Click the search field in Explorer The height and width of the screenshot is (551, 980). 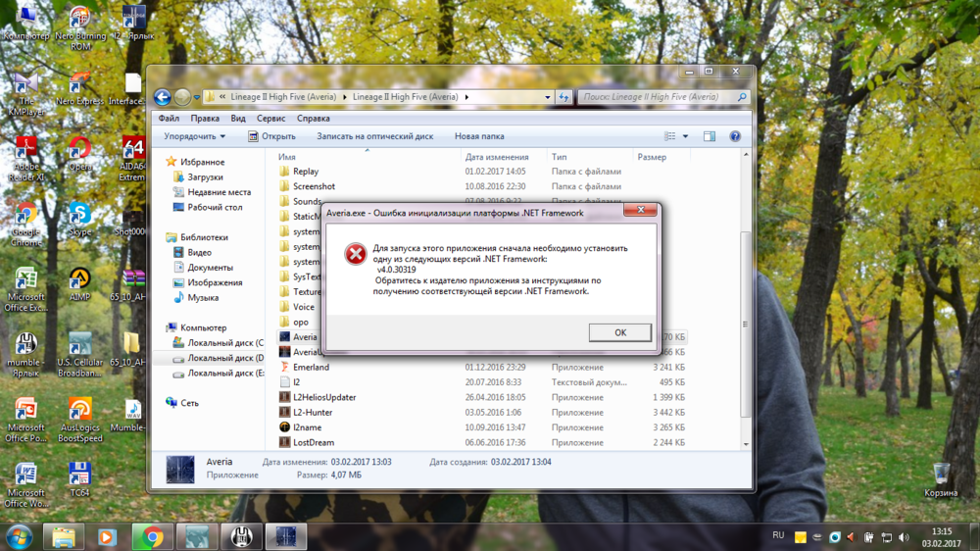click(659, 97)
